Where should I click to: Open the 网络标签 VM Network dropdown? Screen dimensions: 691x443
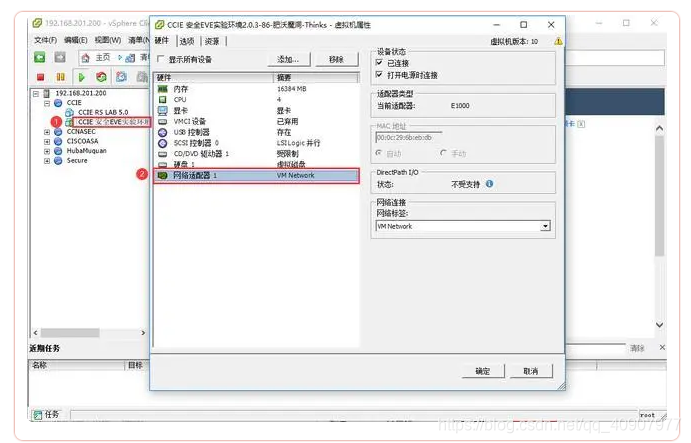pos(546,226)
